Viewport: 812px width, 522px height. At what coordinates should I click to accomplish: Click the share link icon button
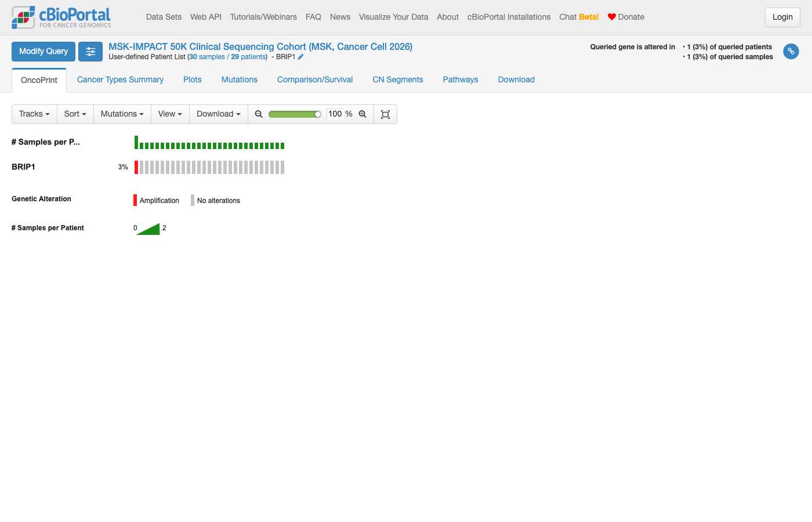[x=791, y=52]
